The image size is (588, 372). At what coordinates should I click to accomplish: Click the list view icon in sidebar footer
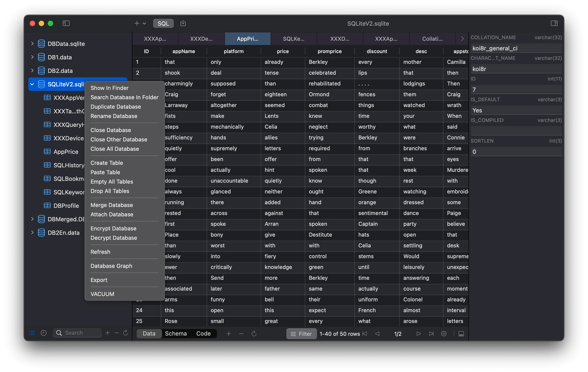point(32,333)
